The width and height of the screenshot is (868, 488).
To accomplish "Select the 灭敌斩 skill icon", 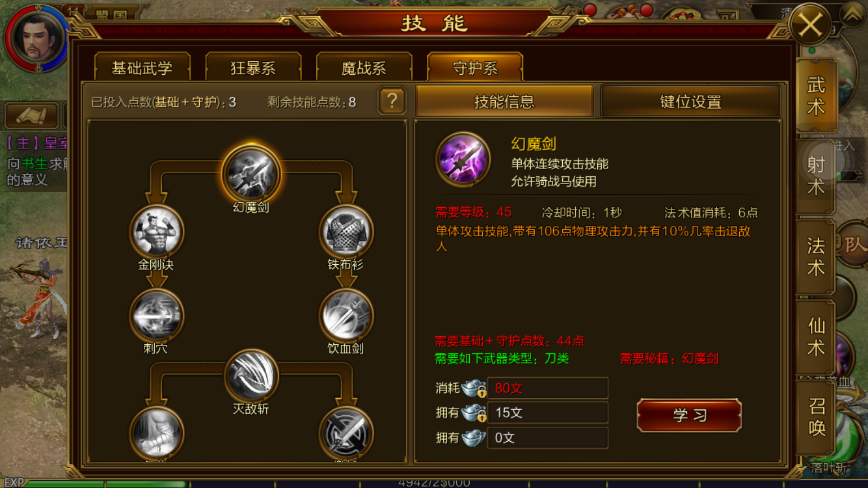I will pyautogui.click(x=251, y=375).
